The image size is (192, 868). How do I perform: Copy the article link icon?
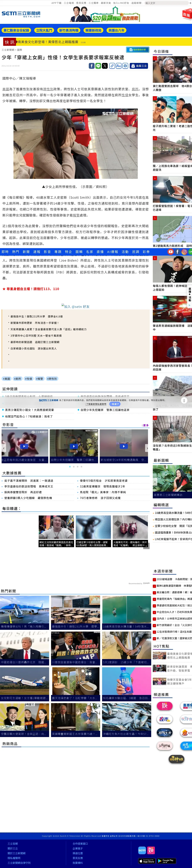click(x=112, y=66)
